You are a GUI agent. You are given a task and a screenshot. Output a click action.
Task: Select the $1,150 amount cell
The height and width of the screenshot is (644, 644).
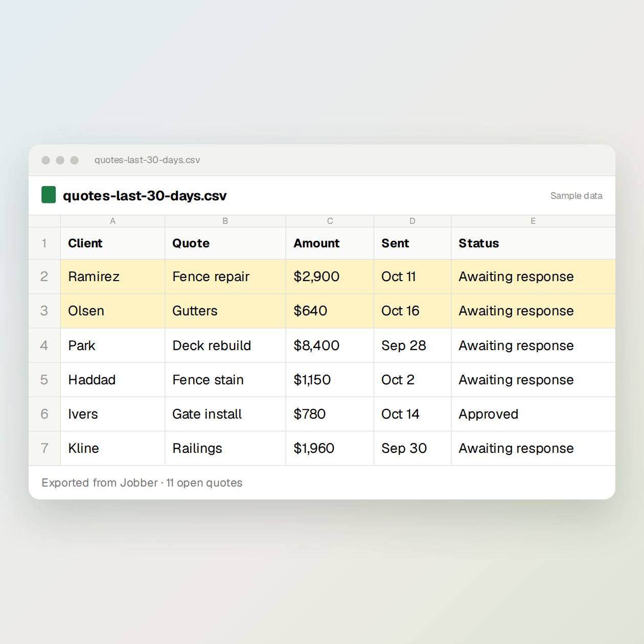pos(330,380)
